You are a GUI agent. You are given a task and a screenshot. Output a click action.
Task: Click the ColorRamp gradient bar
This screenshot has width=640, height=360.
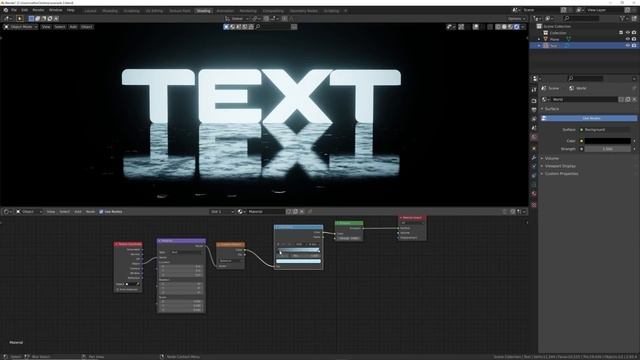298,250
